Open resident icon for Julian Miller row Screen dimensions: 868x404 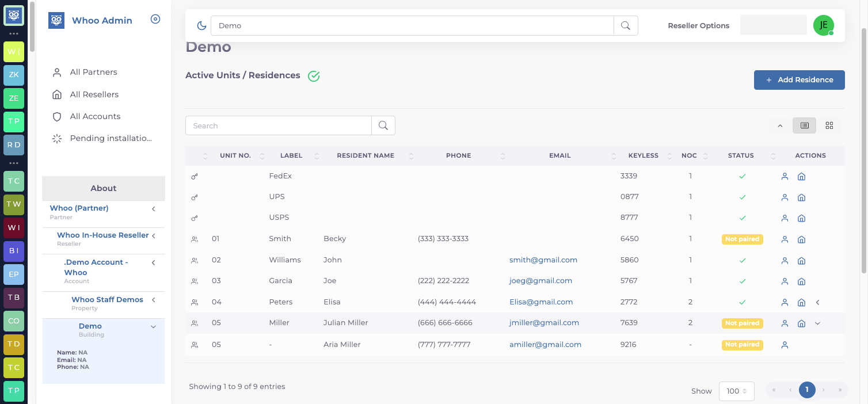tap(784, 323)
